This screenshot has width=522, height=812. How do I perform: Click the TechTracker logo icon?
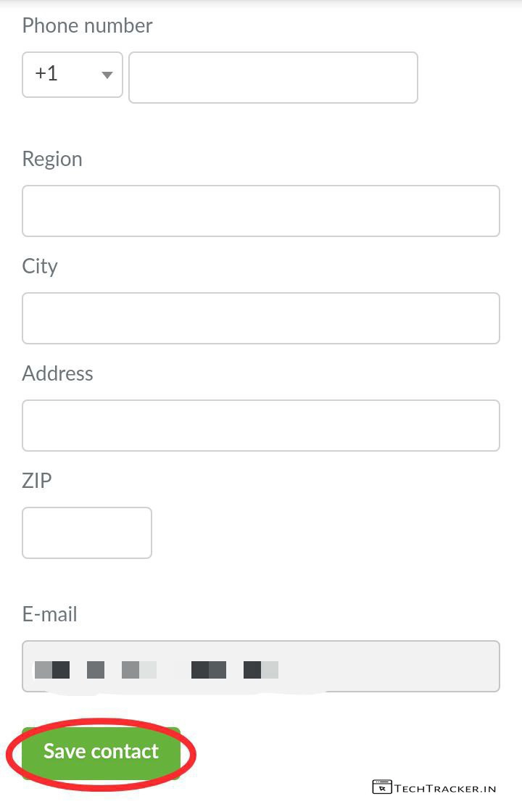[x=382, y=787]
